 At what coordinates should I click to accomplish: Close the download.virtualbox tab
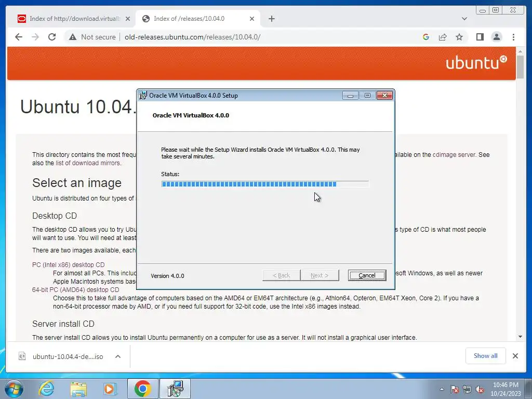[128, 19]
